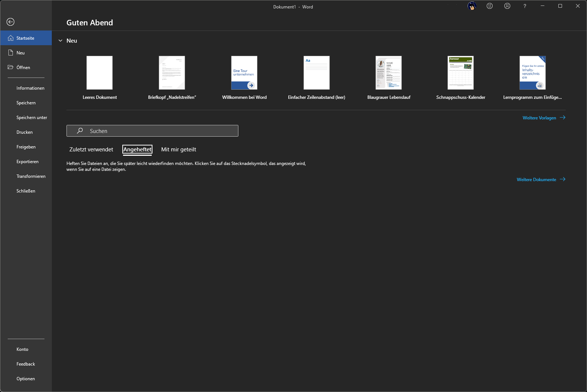Click Schließen in sidebar
The image size is (587, 392).
[x=26, y=191]
